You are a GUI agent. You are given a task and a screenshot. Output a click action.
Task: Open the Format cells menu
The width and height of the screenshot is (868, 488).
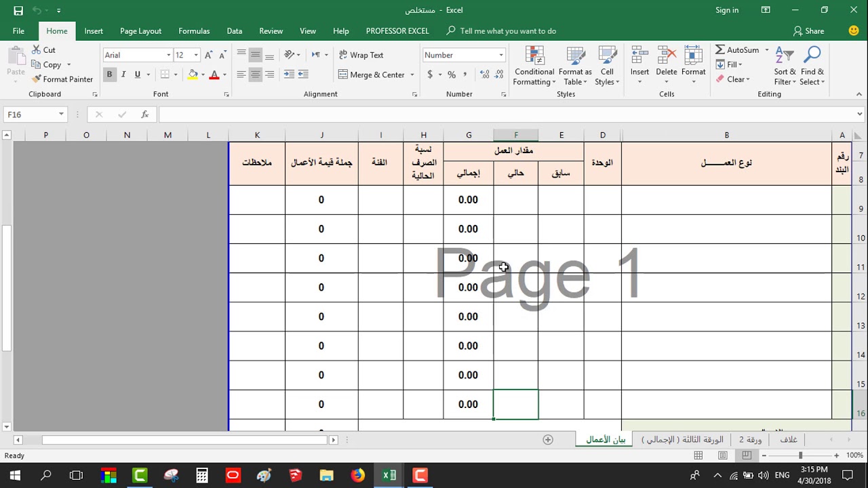coord(693,66)
